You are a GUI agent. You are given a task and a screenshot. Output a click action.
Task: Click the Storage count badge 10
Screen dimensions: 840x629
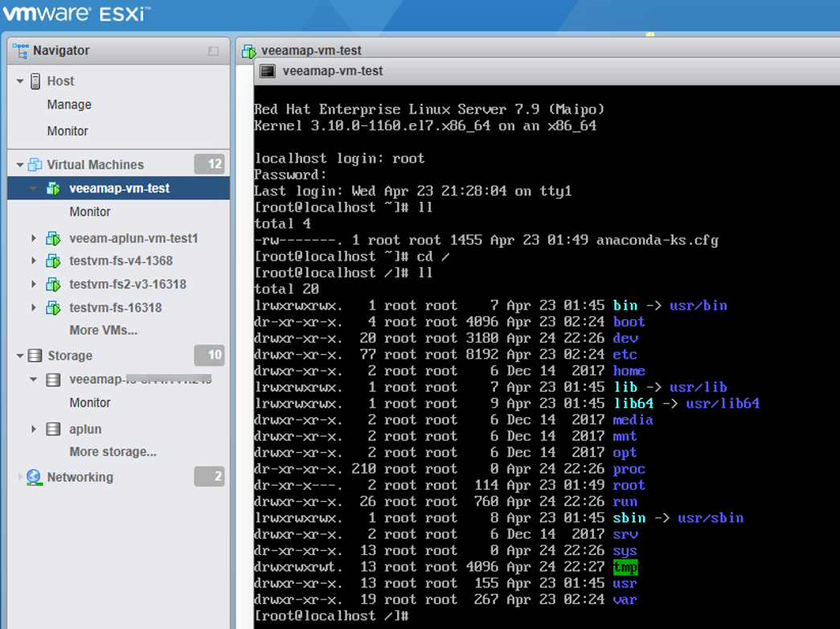point(209,355)
